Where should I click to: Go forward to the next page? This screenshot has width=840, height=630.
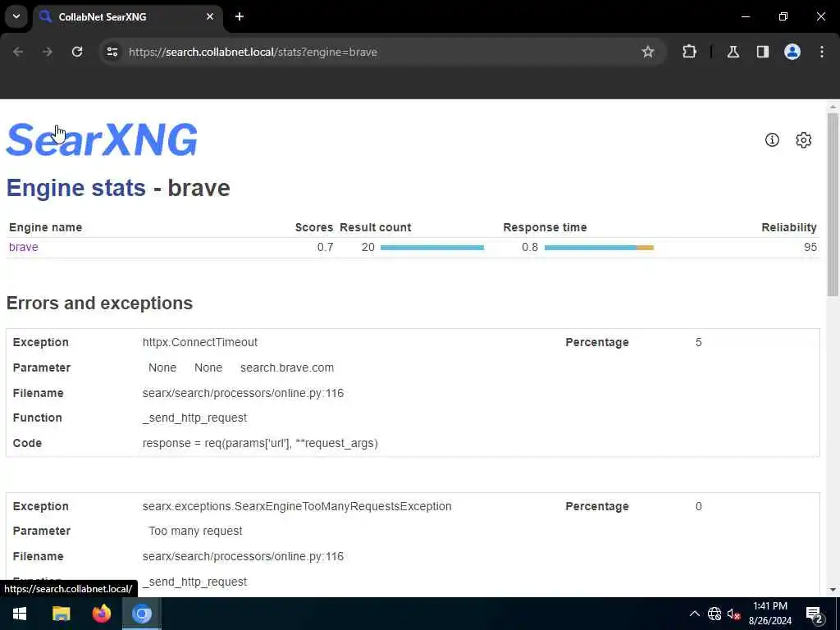point(48,52)
